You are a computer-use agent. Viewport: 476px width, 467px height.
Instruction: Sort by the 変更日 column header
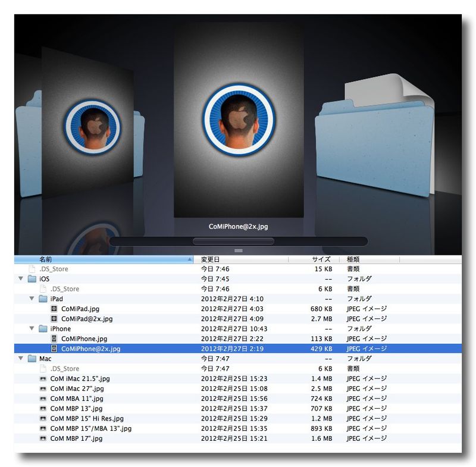point(241,259)
